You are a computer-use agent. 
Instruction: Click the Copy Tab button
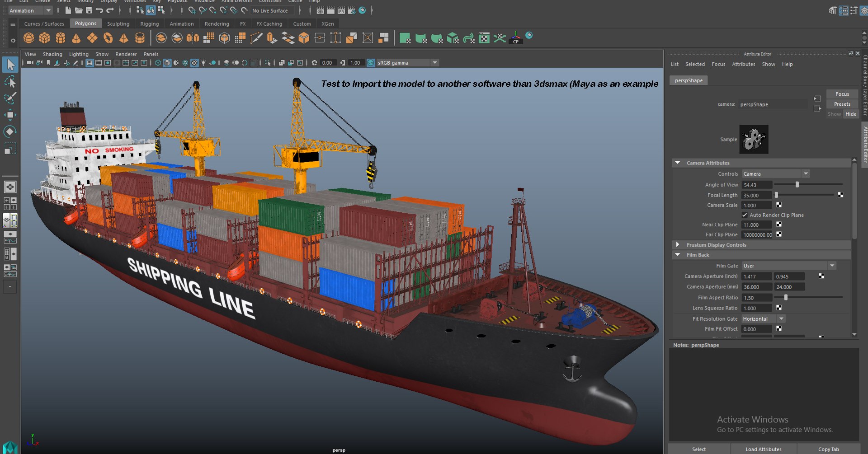(x=828, y=449)
